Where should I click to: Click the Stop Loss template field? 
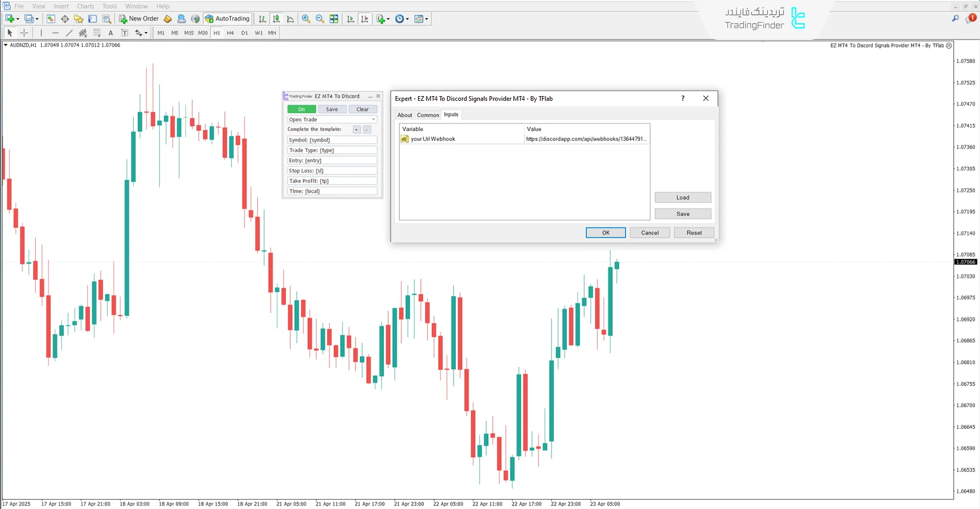pos(332,171)
